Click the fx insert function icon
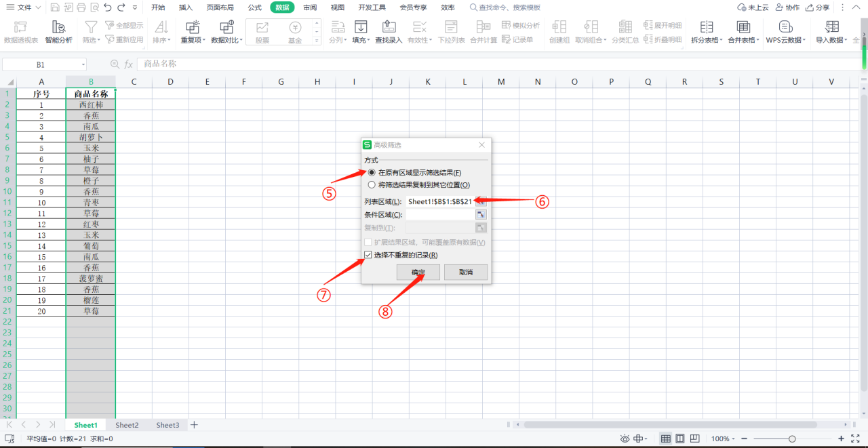 128,64
